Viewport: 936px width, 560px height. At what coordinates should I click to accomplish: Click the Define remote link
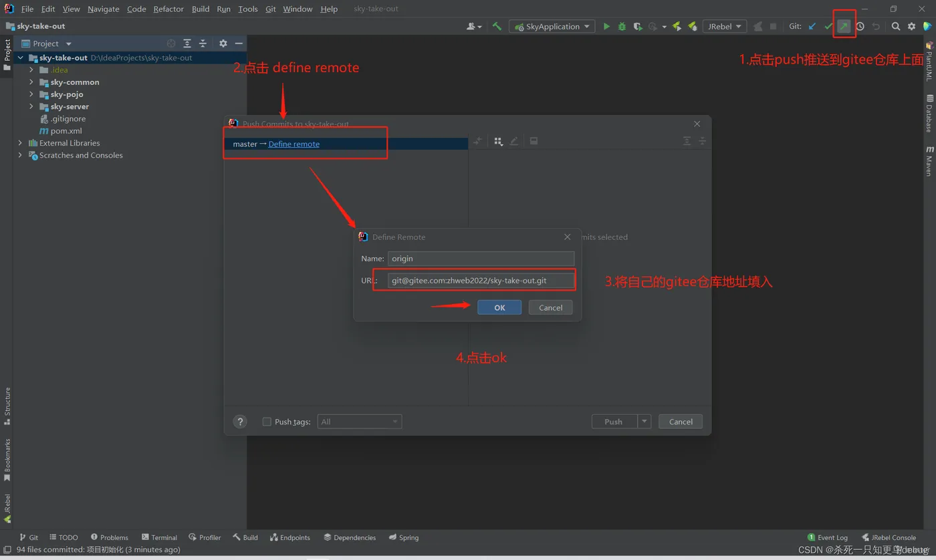tap(294, 144)
